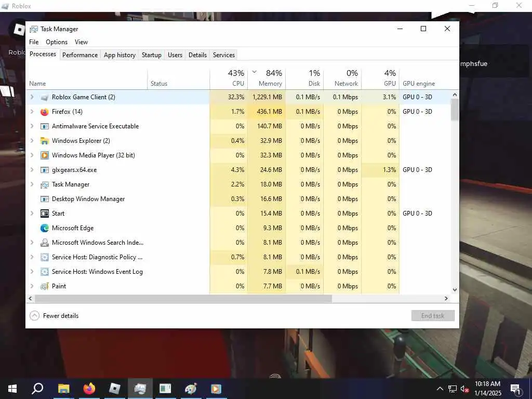Viewport: 532px width, 399px height.
Task: Expand the Roblox Game Client process group
Action: coord(32,97)
